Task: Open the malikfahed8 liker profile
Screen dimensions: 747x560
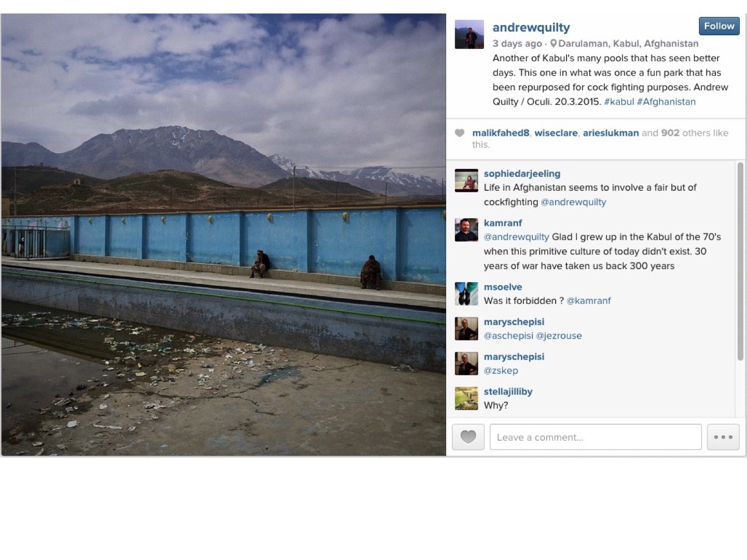Action: coord(501,133)
